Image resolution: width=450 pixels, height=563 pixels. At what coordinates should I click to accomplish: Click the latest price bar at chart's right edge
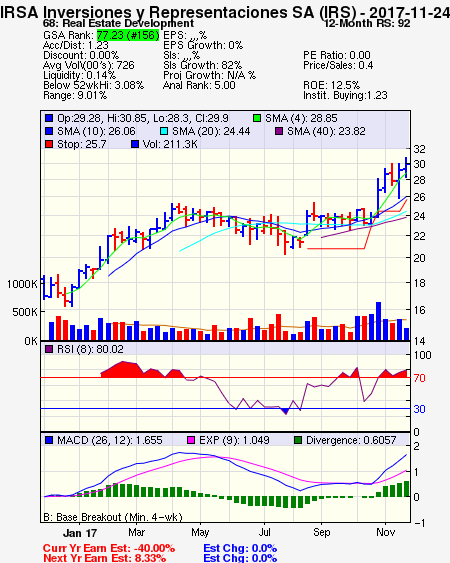(x=407, y=167)
